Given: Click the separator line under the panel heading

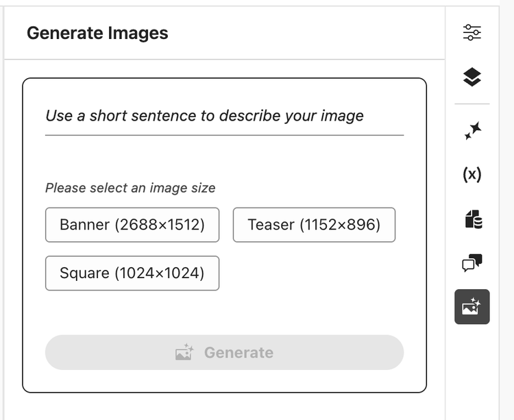Looking at the screenshot, I should pyautogui.click(x=224, y=60).
